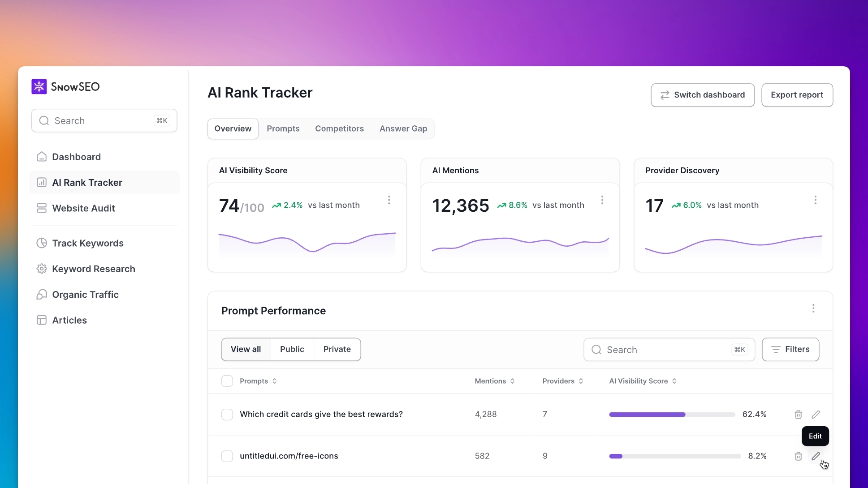Check the credit cards prompt row checkbox
Viewport: 868px width, 488px height.
coord(227,414)
